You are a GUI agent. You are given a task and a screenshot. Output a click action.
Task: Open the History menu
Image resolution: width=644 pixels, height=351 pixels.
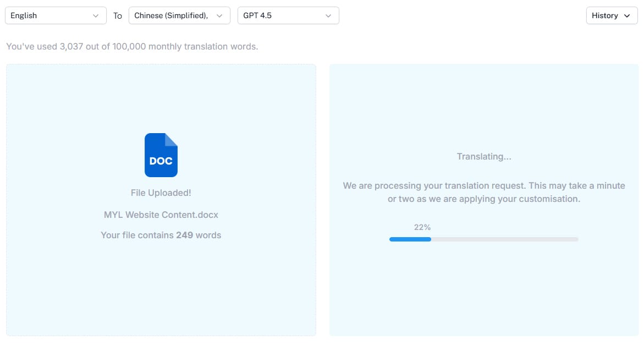click(612, 15)
